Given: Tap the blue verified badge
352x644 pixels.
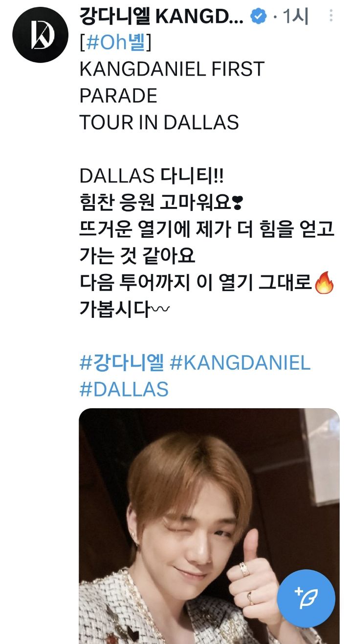Looking at the screenshot, I should pos(259,17).
